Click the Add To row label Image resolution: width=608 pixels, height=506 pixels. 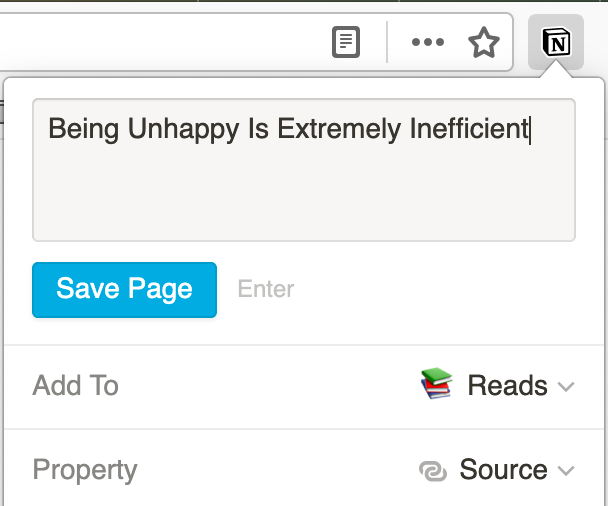[76, 385]
